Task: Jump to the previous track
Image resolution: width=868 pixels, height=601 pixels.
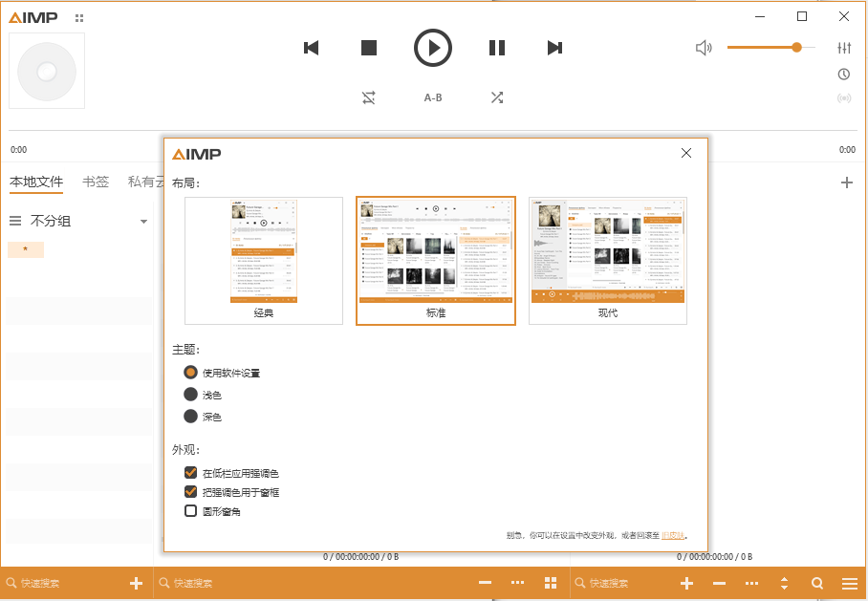Action: pos(311,47)
